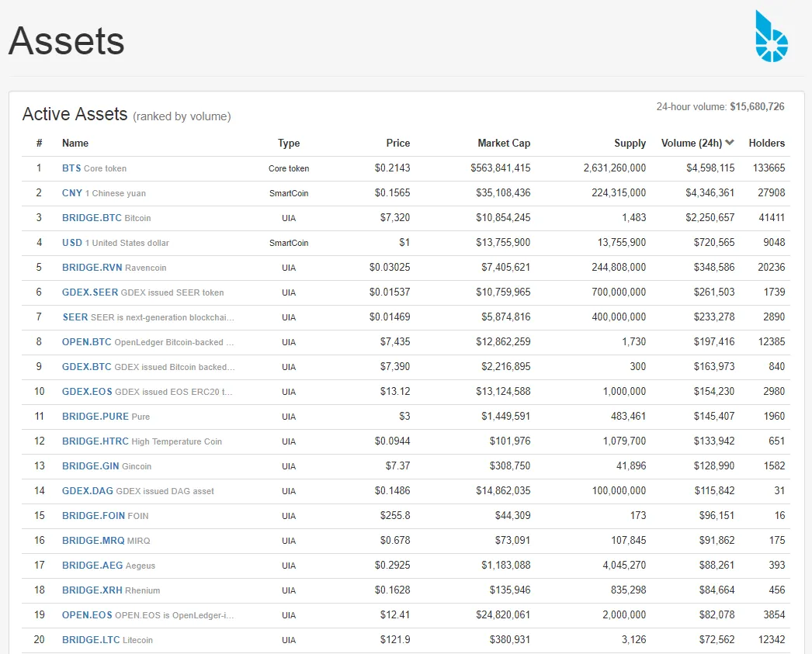This screenshot has height=654, width=812.
Task: Select BRIDGE.MRQ supply 107,845
Action: coord(629,541)
